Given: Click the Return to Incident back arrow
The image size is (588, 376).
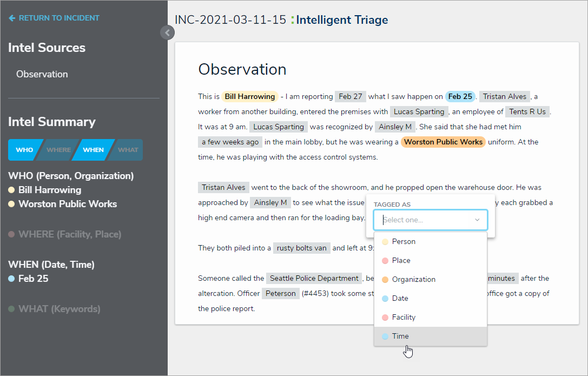Looking at the screenshot, I should pyautogui.click(x=12, y=18).
